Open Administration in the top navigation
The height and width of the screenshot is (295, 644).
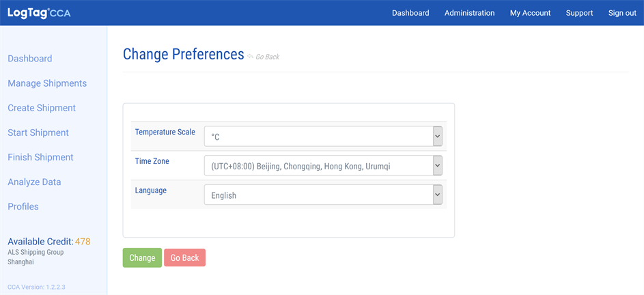[469, 13]
